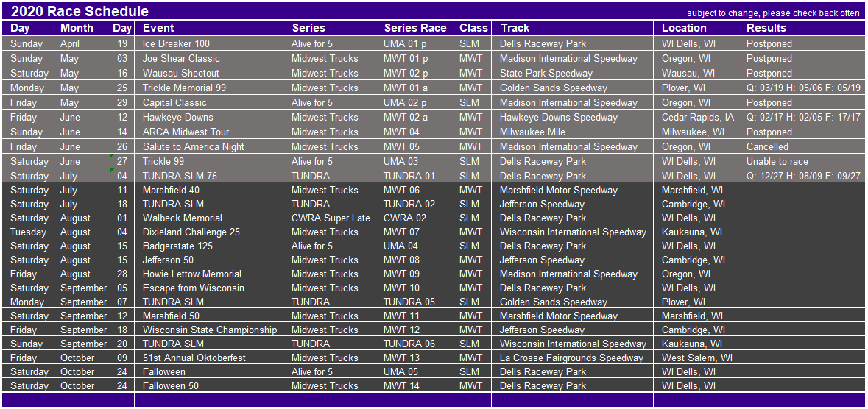Click the 'Cedar Rapids, IA' location cell
The height and width of the screenshot is (409, 868).
tap(695, 118)
